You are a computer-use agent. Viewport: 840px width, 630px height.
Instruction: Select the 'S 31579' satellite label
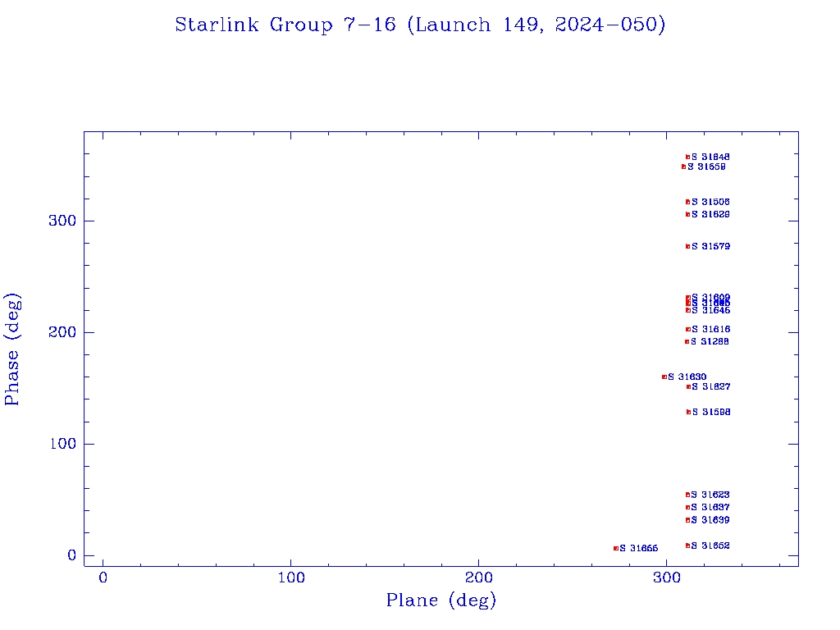pyautogui.click(x=710, y=246)
